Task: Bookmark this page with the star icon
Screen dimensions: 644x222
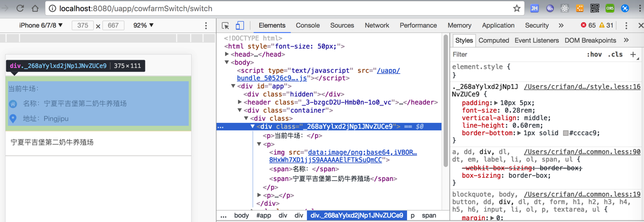Action: [517, 8]
